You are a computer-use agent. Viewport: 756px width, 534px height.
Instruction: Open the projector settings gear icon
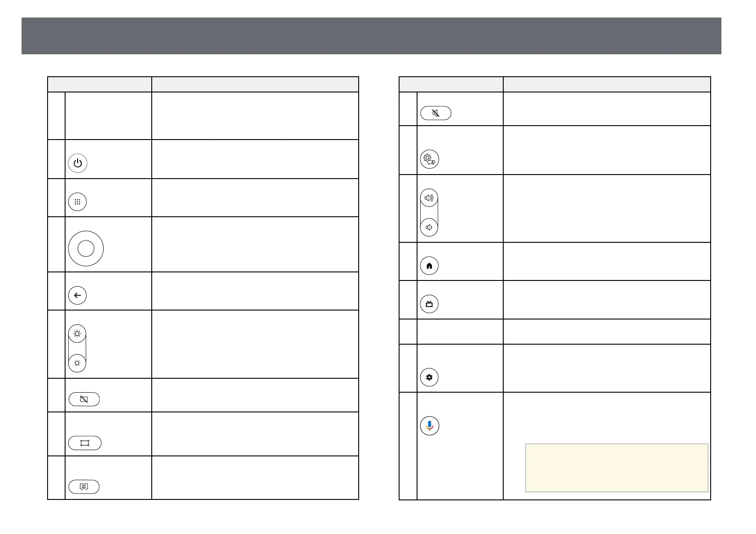point(429,159)
